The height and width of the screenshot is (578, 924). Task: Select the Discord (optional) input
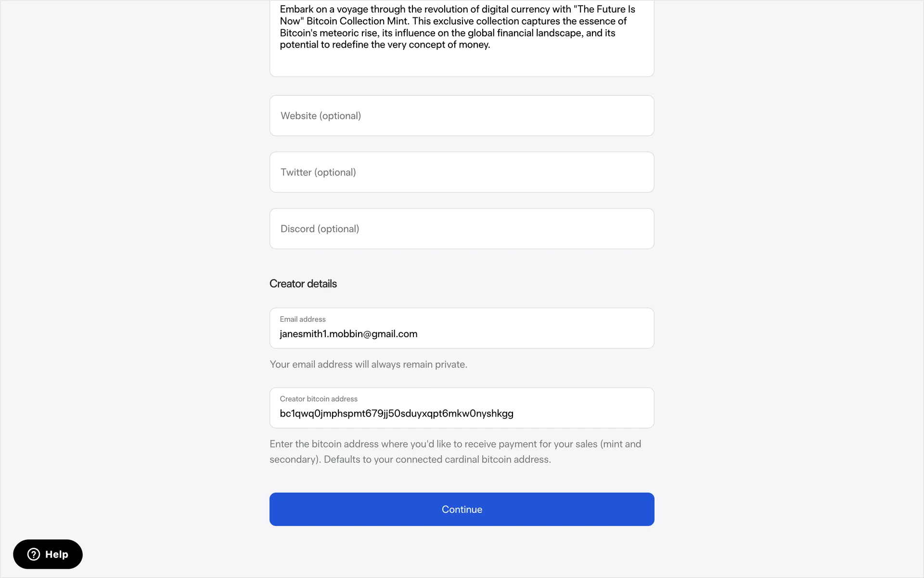pyautogui.click(x=462, y=229)
